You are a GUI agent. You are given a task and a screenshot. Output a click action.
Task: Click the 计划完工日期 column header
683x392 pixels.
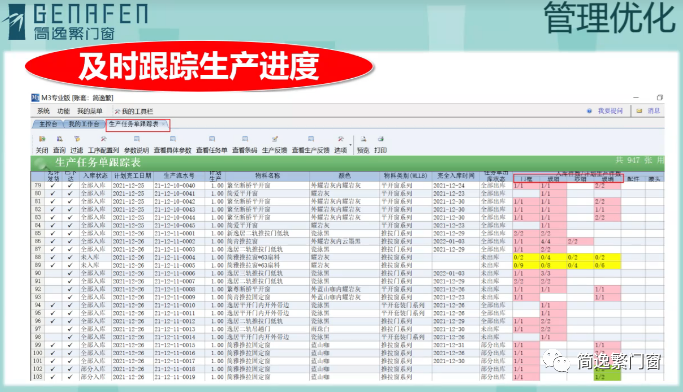132,176
